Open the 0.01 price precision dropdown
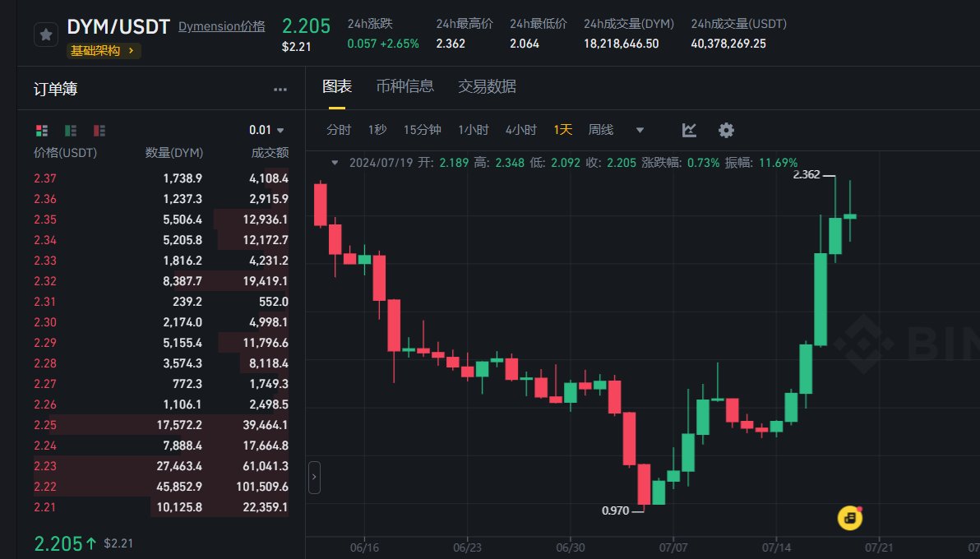Screen dimensions: 980x559 267,130
